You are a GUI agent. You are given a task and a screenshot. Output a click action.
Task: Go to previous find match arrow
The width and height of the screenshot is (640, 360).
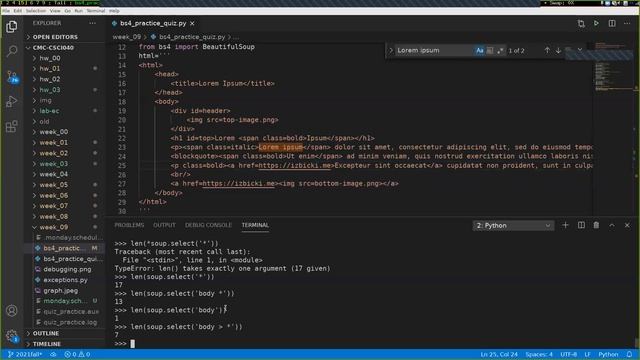click(547, 50)
